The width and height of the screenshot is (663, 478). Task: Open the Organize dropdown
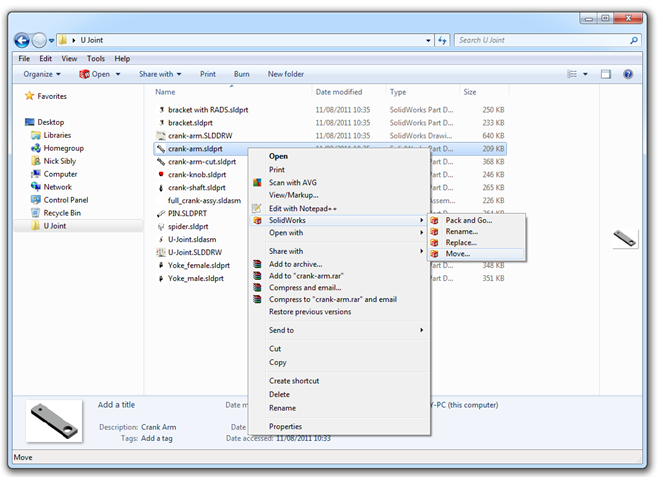pos(42,74)
